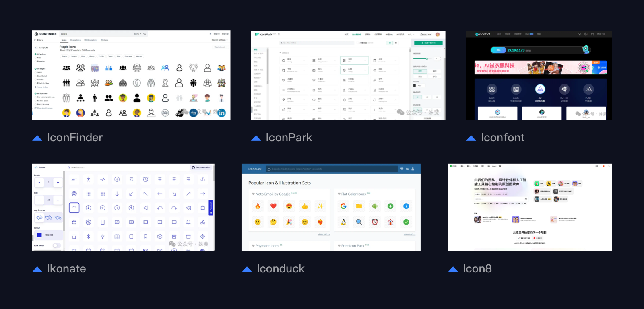Screen dimensions: 644x309
Task: Increase border width with plus in Ikonate
Action: [58, 183]
